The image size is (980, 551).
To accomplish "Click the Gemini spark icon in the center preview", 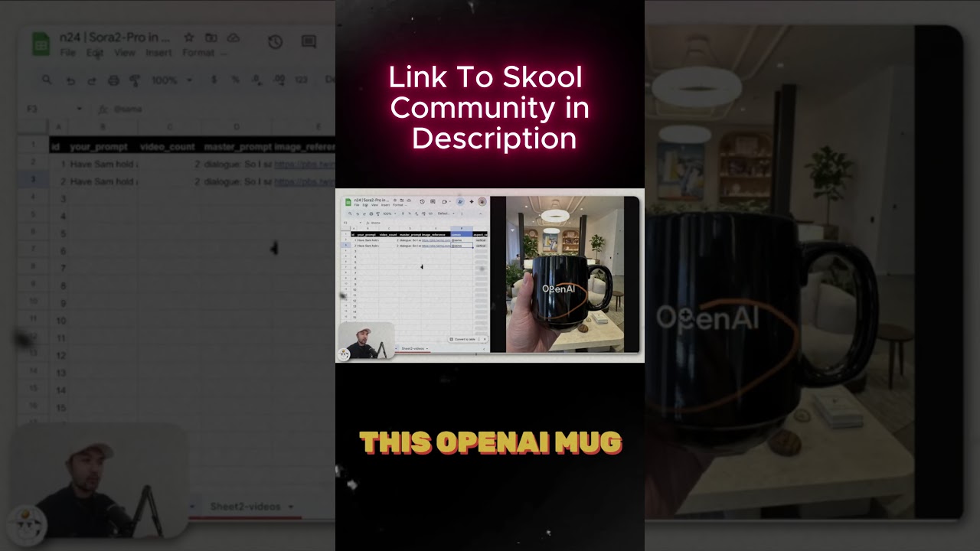I will 472,202.
